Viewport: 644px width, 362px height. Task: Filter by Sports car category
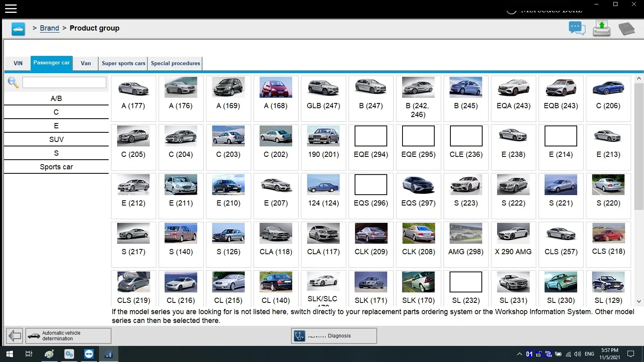pos(56,167)
